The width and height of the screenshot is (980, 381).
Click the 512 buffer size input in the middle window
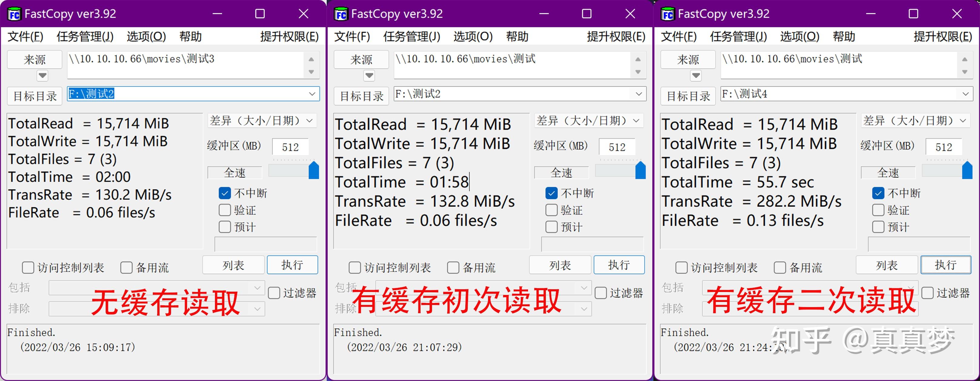point(617,147)
